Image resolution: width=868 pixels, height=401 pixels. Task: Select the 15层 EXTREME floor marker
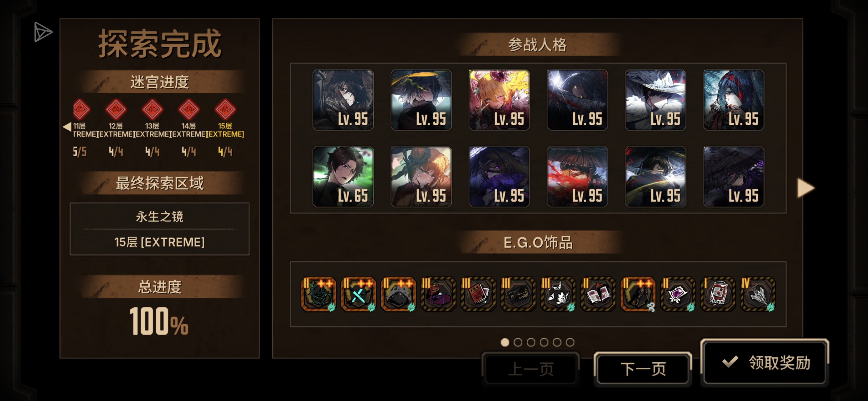click(225, 109)
